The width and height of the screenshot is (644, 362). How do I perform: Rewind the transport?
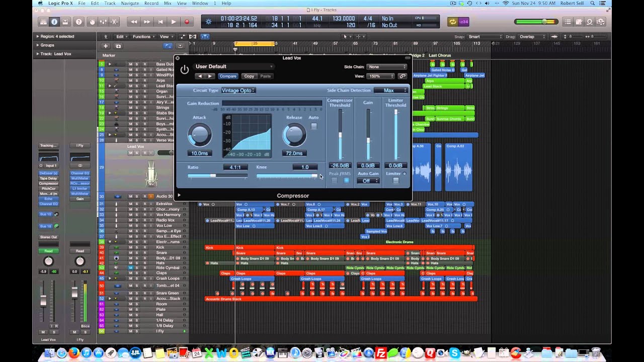click(134, 22)
